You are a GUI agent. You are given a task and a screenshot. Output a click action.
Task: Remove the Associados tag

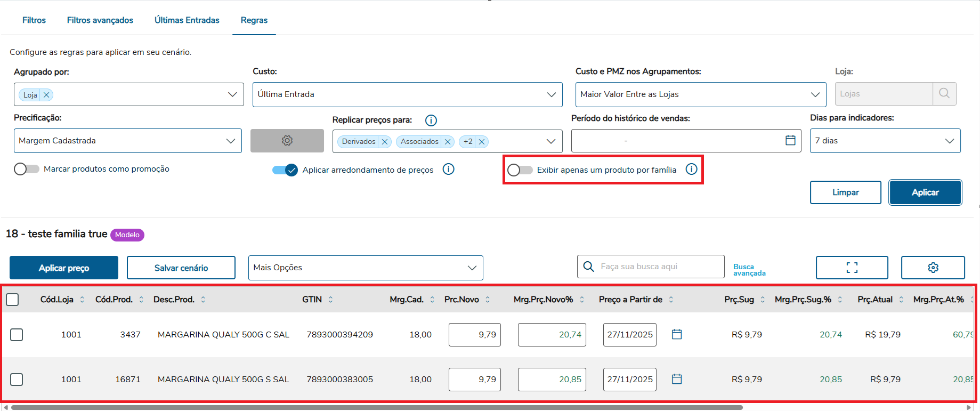tap(448, 141)
